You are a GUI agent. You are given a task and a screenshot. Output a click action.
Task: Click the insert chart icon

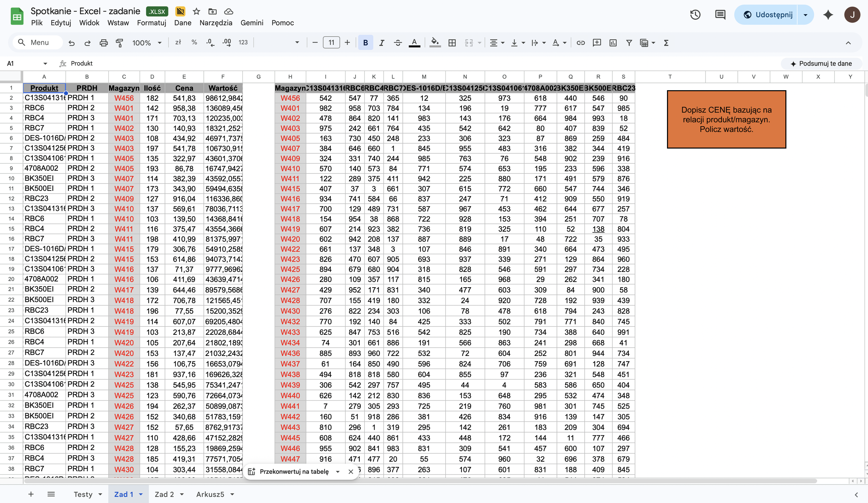(613, 43)
